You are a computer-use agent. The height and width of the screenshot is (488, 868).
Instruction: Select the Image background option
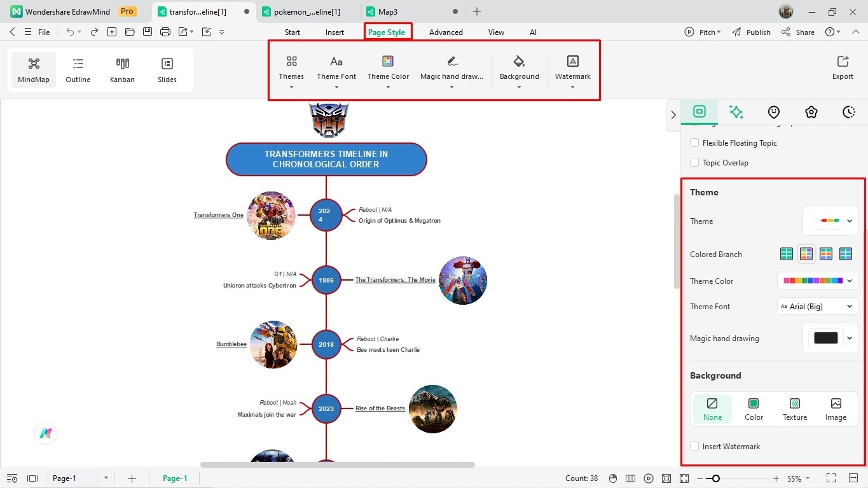[836, 409]
